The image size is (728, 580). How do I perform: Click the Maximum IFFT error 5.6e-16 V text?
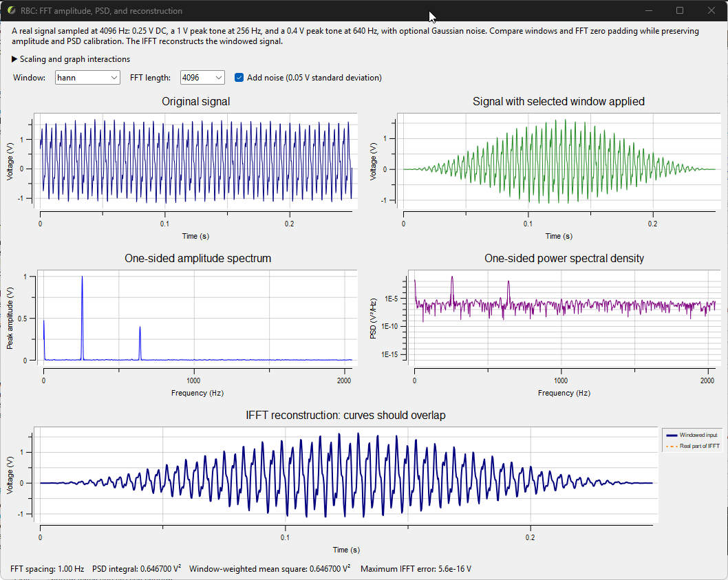416,569
